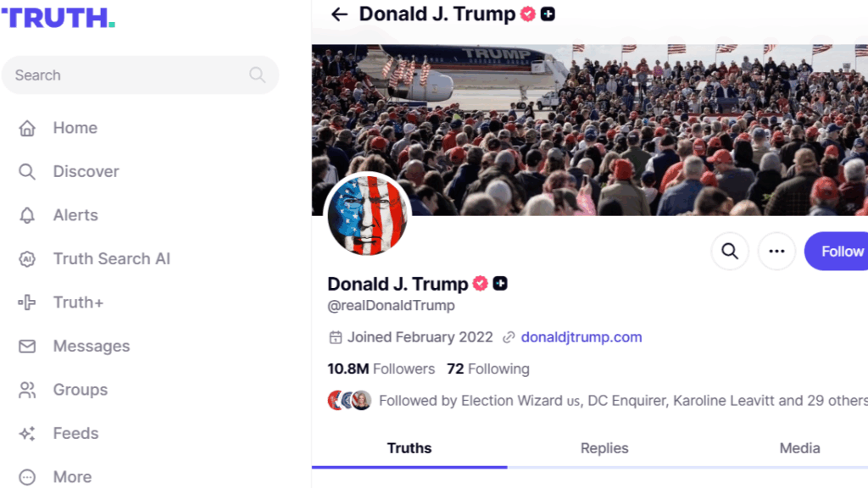868x488 pixels.
Task: Select the Truths tab
Action: (x=409, y=448)
